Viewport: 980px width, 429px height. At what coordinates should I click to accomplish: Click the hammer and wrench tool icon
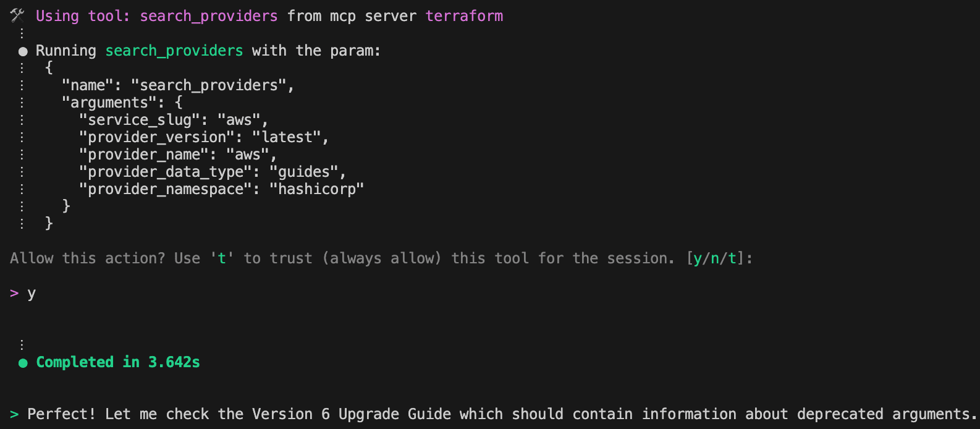click(17, 15)
